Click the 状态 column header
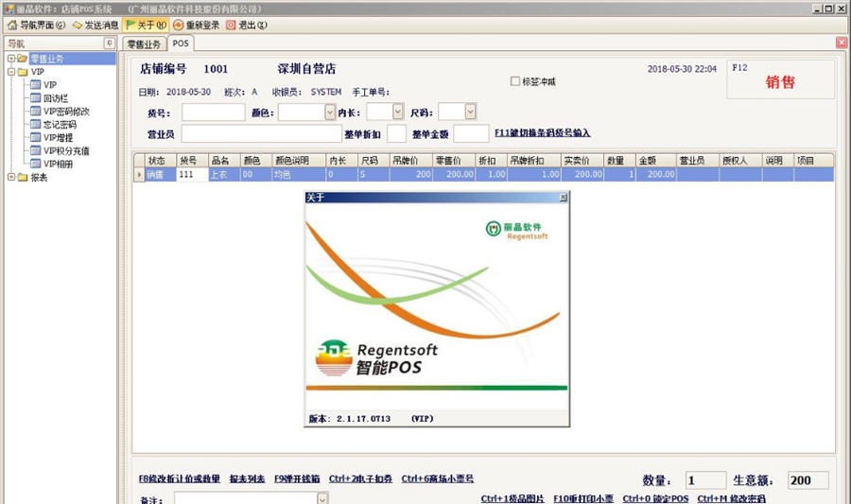The height and width of the screenshot is (504, 851). pos(160,161)
